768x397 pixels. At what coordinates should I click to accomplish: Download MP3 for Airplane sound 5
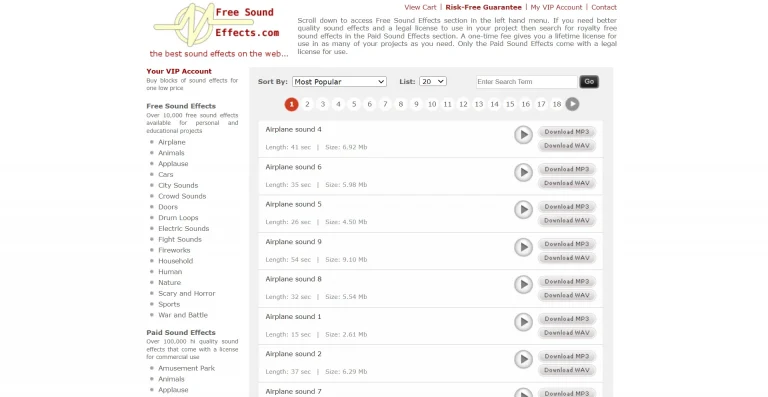click(x=567, y=207)
